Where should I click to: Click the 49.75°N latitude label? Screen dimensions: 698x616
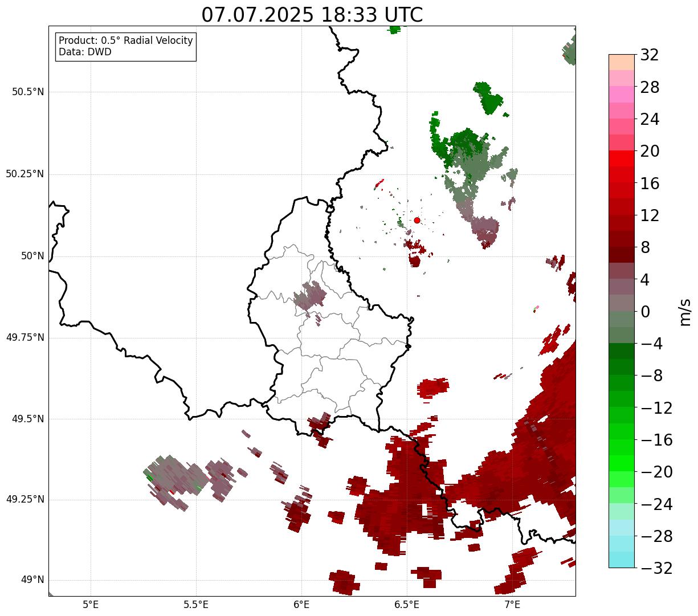click(25, 337)
